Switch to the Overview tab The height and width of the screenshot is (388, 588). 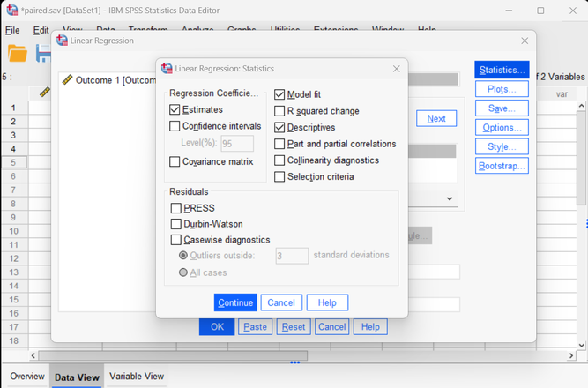click(27, 376)
